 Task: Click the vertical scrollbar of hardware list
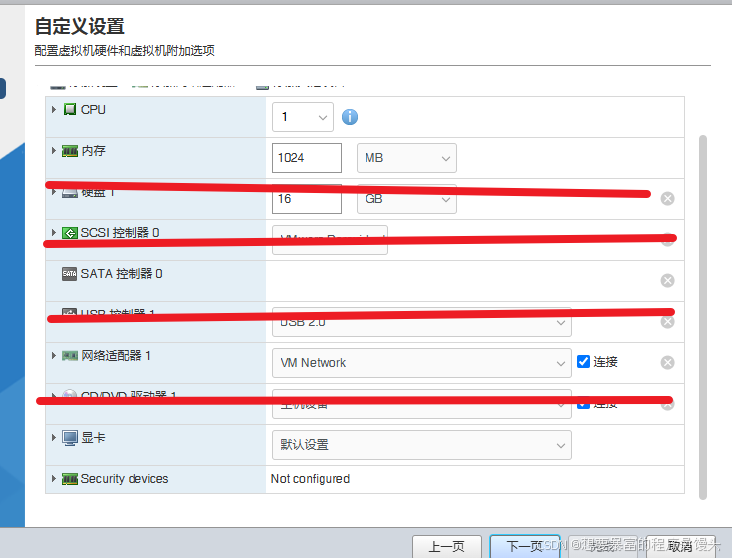click(703, 318)
